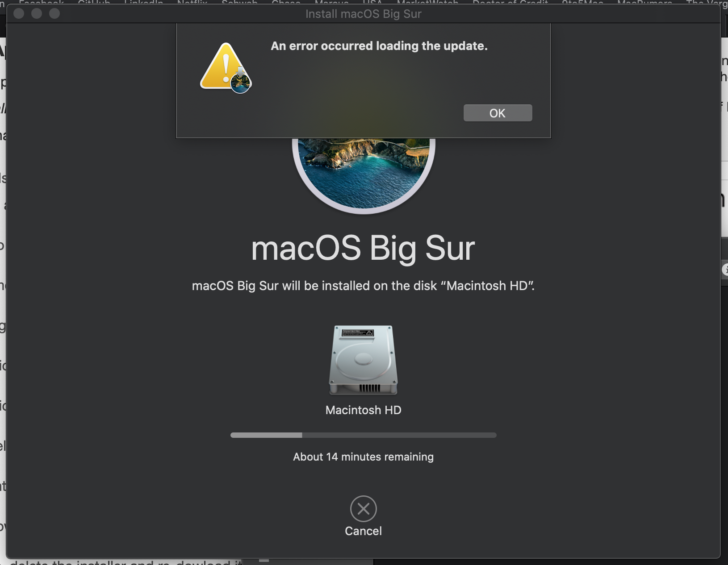Click the installer window's zoom button
Screen dimensions: 728x565
pyautogui.click(x=54, y=13)
